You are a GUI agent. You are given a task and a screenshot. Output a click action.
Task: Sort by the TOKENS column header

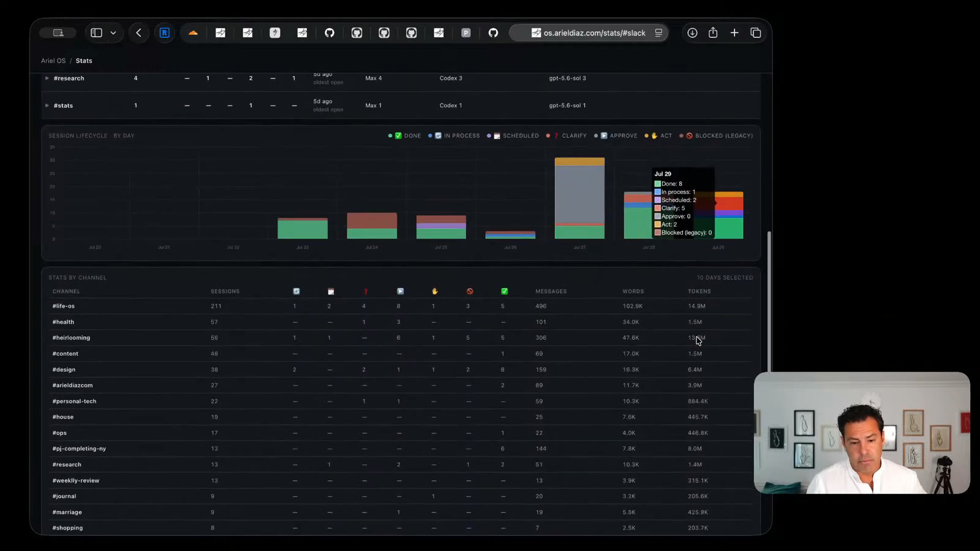coord(699,291)
